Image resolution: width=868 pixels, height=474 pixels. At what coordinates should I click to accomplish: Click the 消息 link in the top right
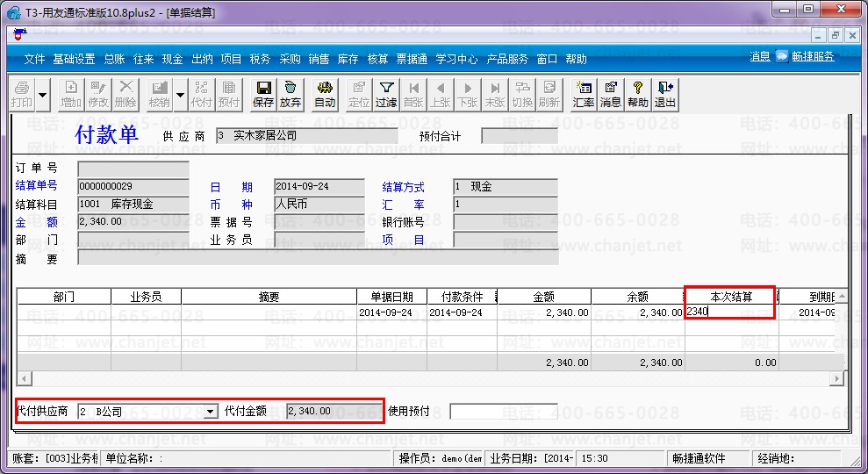759,56
